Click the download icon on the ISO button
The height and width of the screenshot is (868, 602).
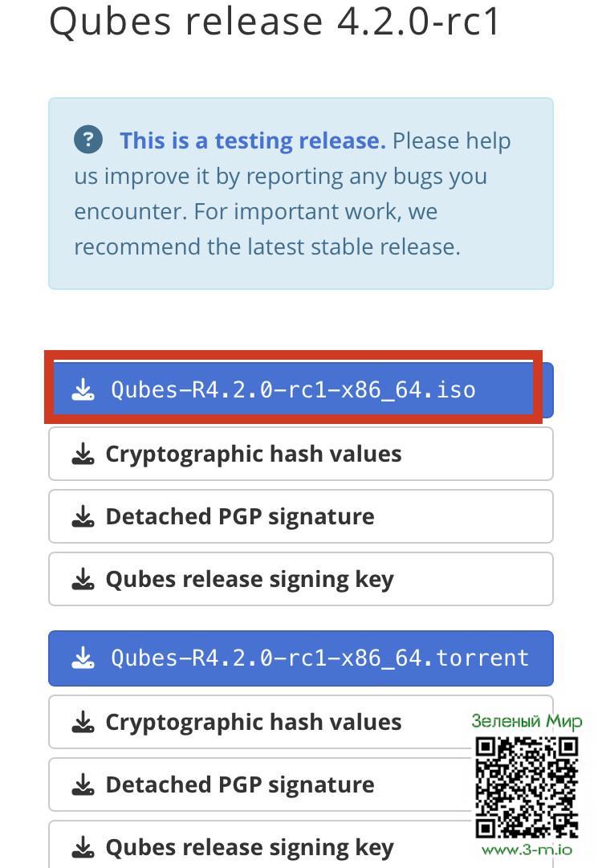click(83, 390)
